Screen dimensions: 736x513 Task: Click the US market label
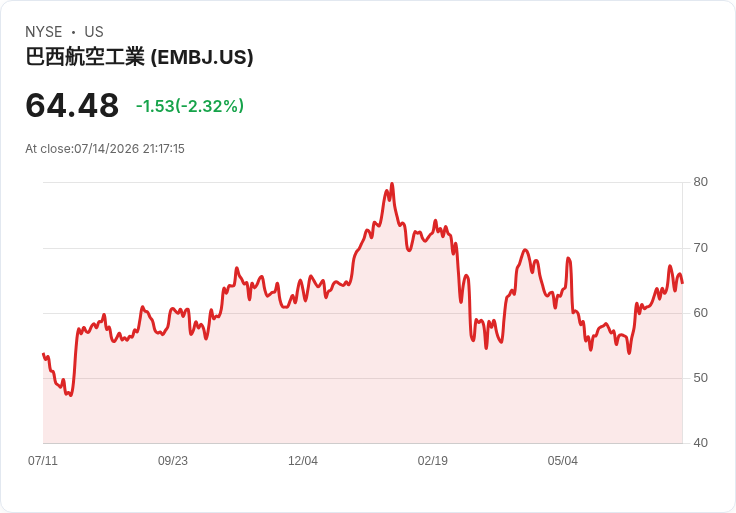[x=94, y=32]
